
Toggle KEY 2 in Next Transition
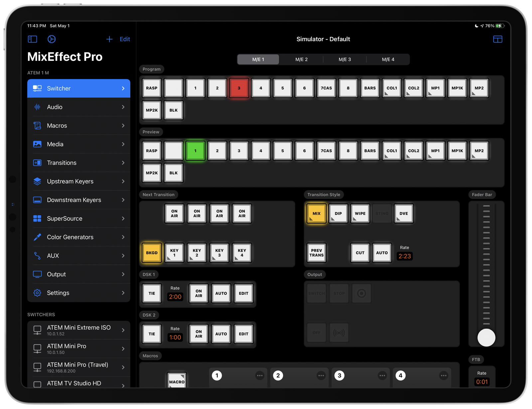197,253
